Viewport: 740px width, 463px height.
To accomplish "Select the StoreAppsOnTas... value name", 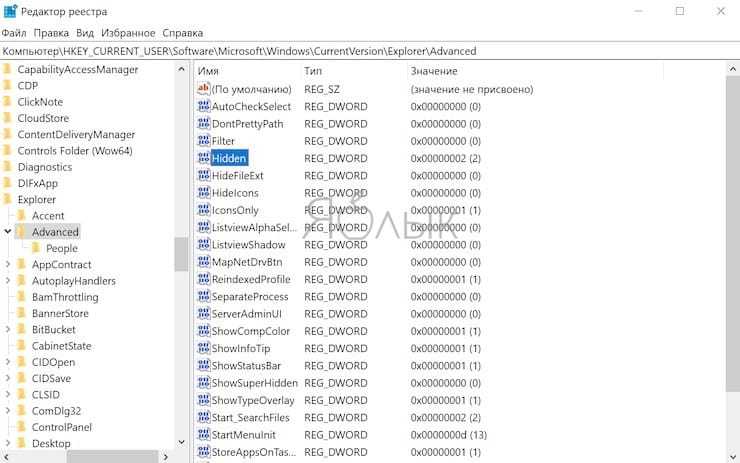I will pyautogui.click(x=254, y=452).
